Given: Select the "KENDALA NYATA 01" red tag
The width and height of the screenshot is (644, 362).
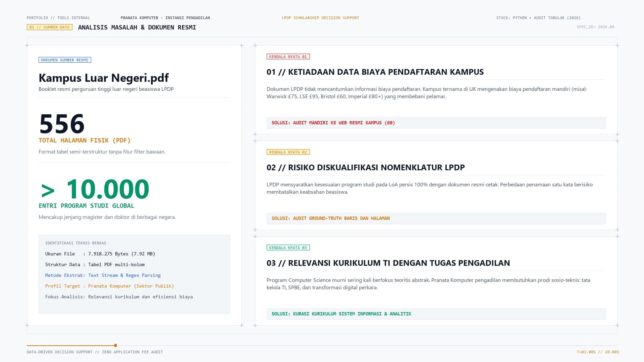Looking at the screenshot, I should [288, 57].
